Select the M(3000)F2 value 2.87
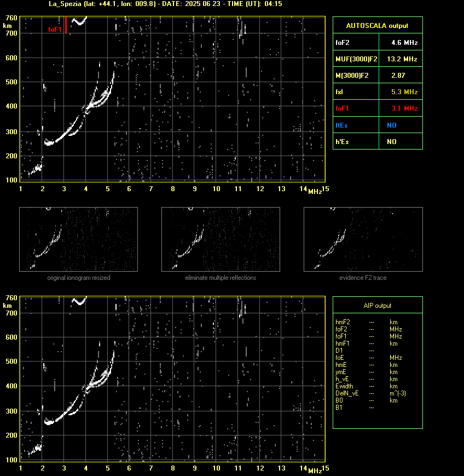The height and width of the screenshot is (476, 464). [398, 75]
